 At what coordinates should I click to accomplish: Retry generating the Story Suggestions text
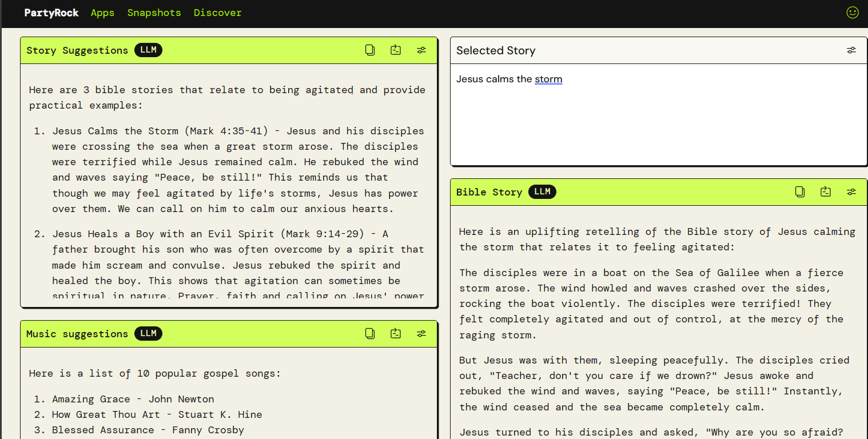395,50
